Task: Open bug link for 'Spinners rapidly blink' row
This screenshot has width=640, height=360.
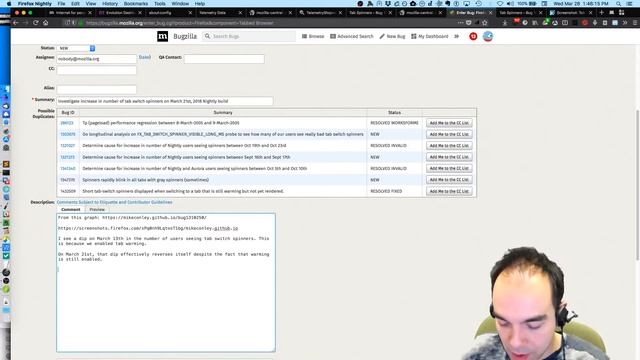Action: (x=68, y=180)
